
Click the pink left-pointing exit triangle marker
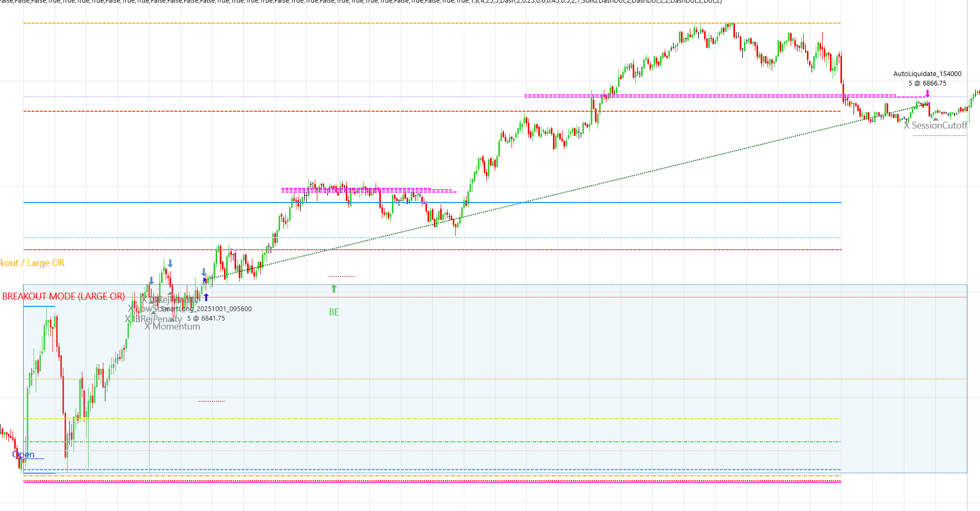[x=929, y=103]
